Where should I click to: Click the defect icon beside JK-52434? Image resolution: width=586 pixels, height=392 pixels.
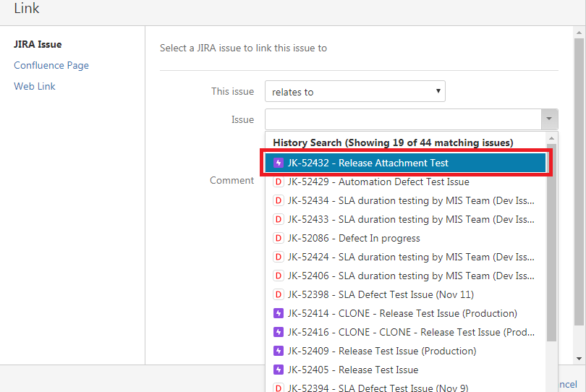[278, 200]
